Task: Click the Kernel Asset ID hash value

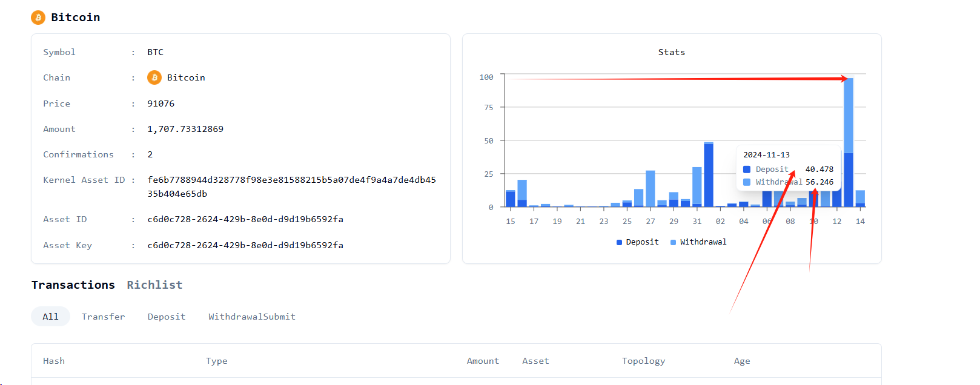Action: [x=291, y=187]
